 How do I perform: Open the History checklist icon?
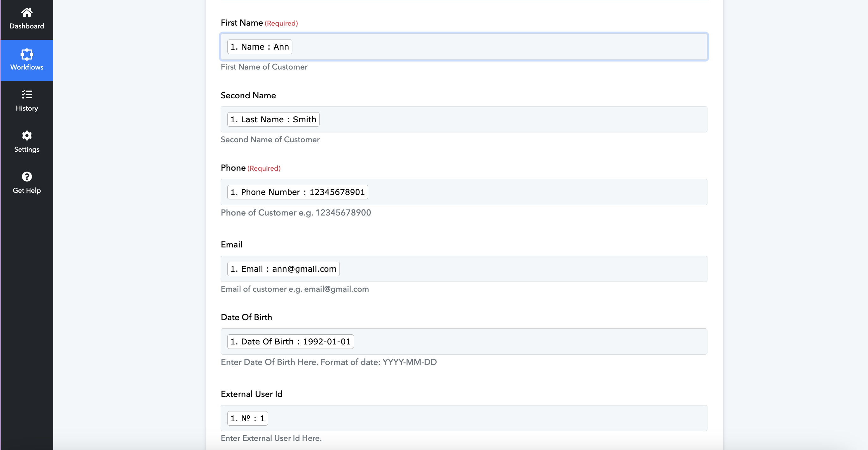(x=27, y=94)
